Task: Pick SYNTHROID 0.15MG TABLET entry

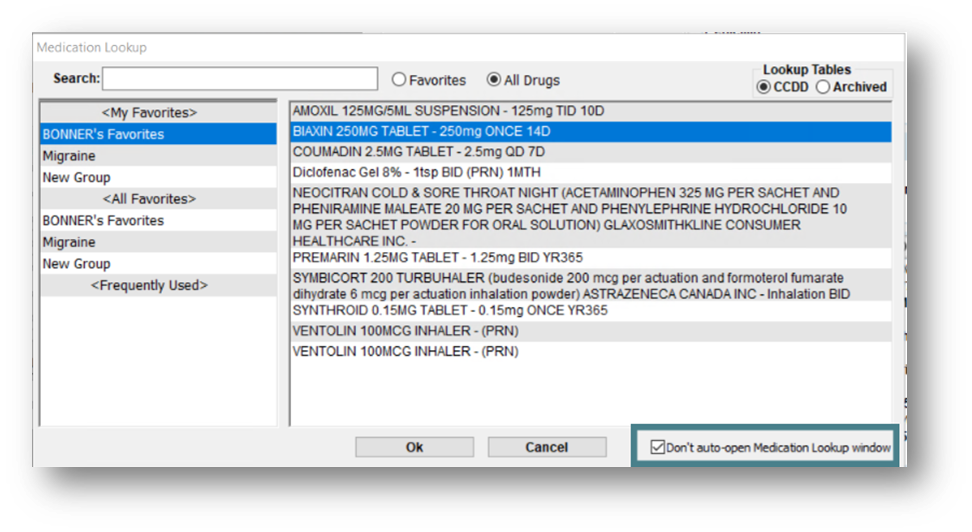Action: point(591,311)
